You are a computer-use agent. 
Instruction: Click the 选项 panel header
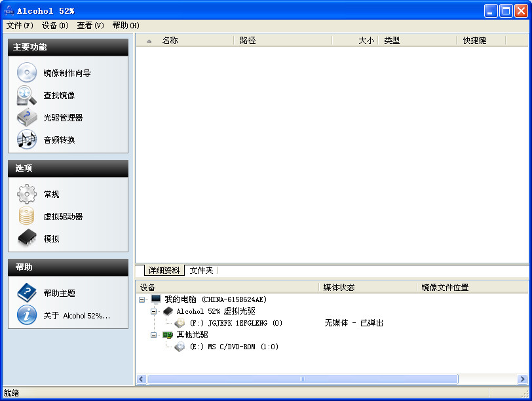[x=68, y=168]
